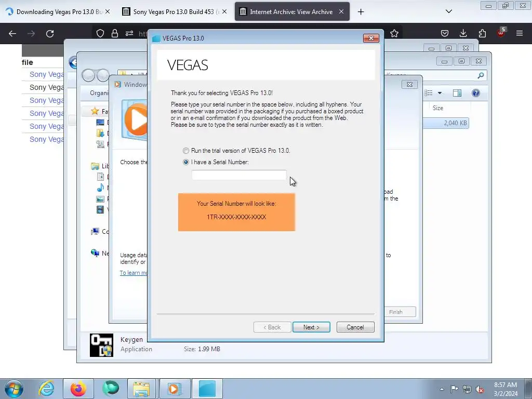Open the first Sony Vegas file link
Viewport: 532px width, 399px height.
pyautogui.click(x=46, y=74)
